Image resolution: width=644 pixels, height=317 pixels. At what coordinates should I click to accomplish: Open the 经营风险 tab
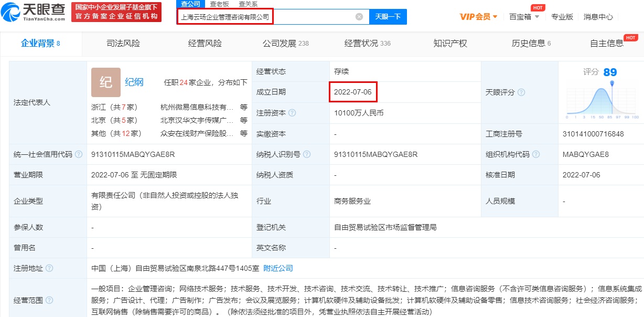click(x=205, y=44)
